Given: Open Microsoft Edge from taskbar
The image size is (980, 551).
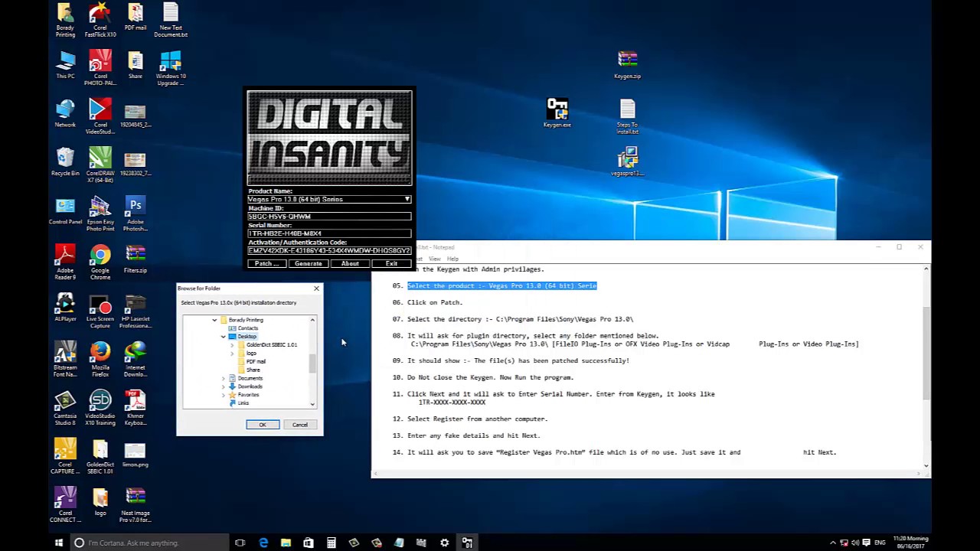Looking at the screenshot, I should pyautogui.click(x=263, y=543).
